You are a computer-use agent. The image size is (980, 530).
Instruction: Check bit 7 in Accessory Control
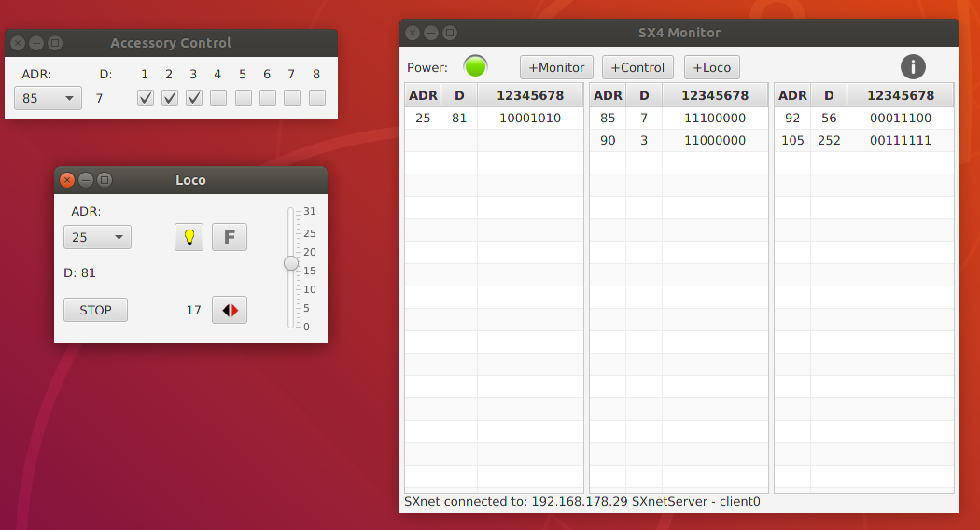[292, 97]
